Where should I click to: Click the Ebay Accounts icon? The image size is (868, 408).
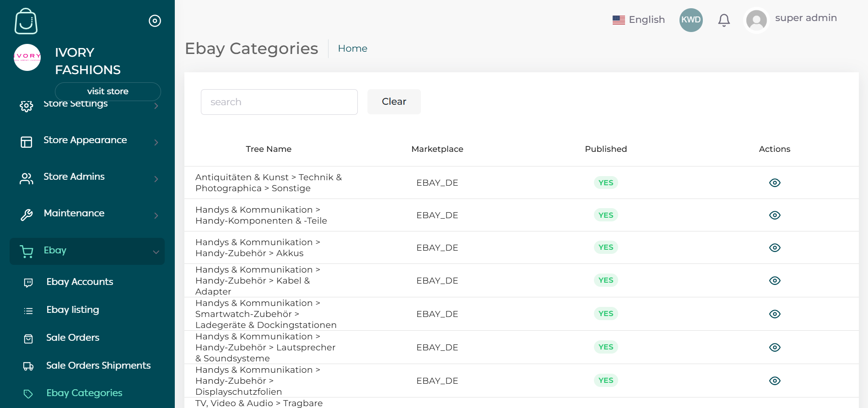coord(28,283)
